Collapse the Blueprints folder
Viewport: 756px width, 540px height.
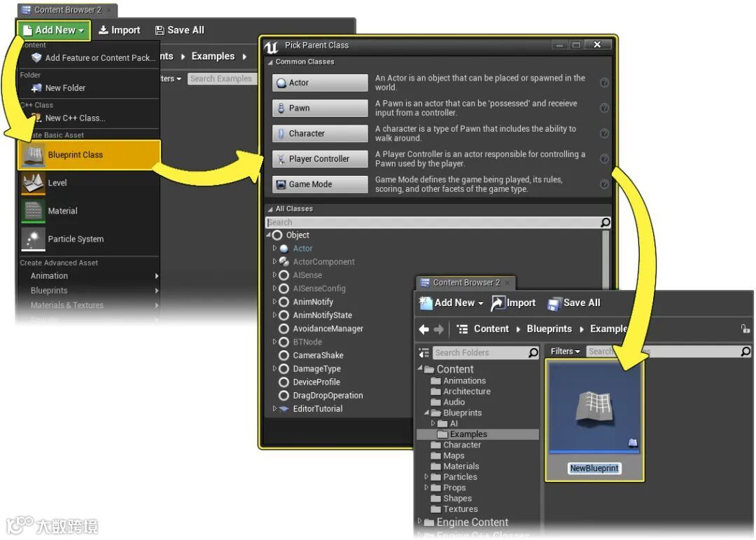tap(426, 413)
